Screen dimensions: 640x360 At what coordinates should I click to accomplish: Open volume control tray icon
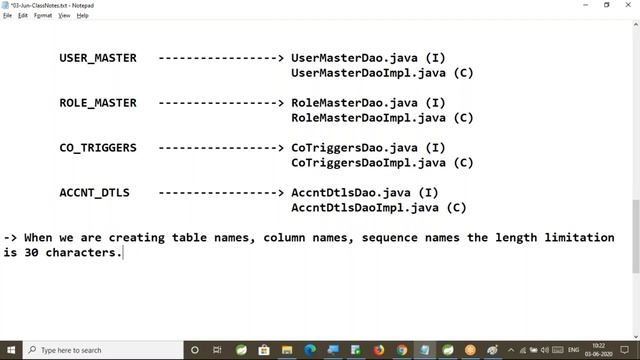tap(545, 350)
